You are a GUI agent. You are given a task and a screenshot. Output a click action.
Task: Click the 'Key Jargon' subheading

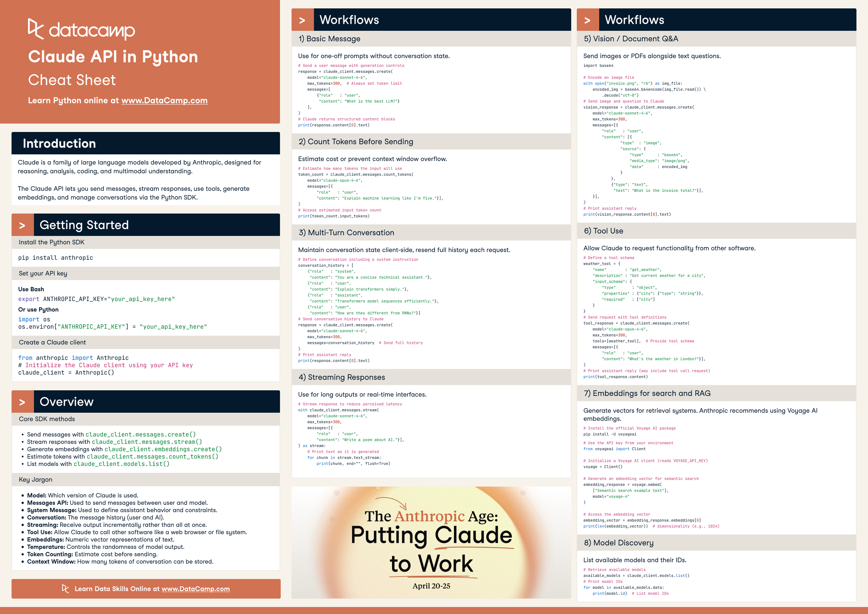[36, 480]
